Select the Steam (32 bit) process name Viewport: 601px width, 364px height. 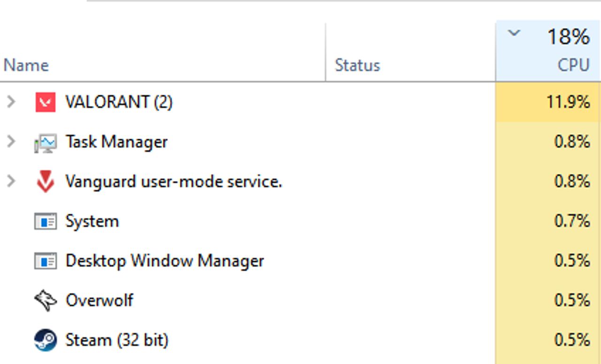[x=117, y=340]
